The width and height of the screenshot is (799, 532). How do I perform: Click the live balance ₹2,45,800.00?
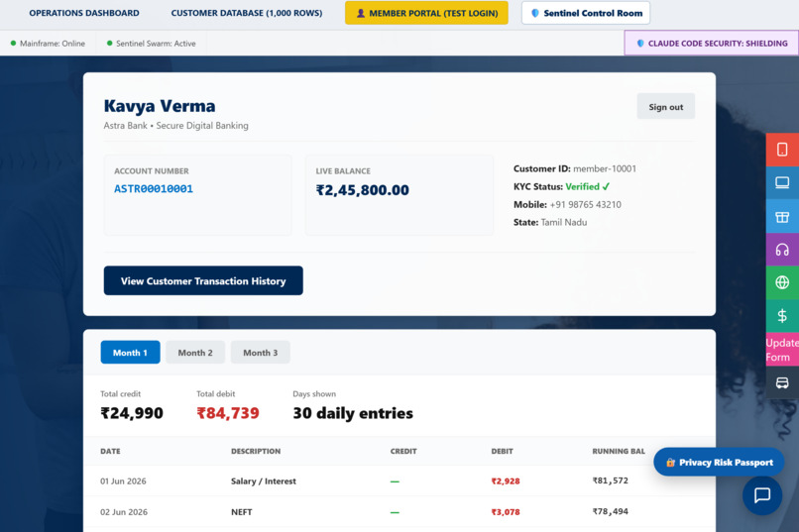coord(362,190)
